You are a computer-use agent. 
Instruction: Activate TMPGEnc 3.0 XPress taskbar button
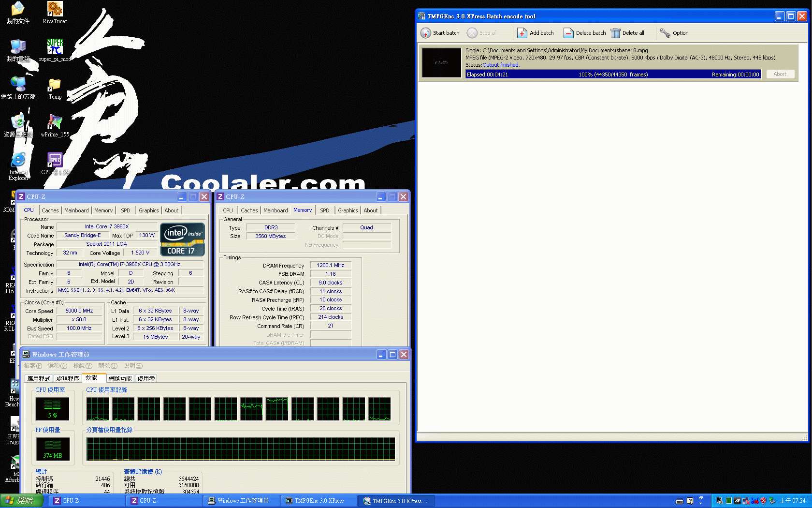tap(319, 501)
